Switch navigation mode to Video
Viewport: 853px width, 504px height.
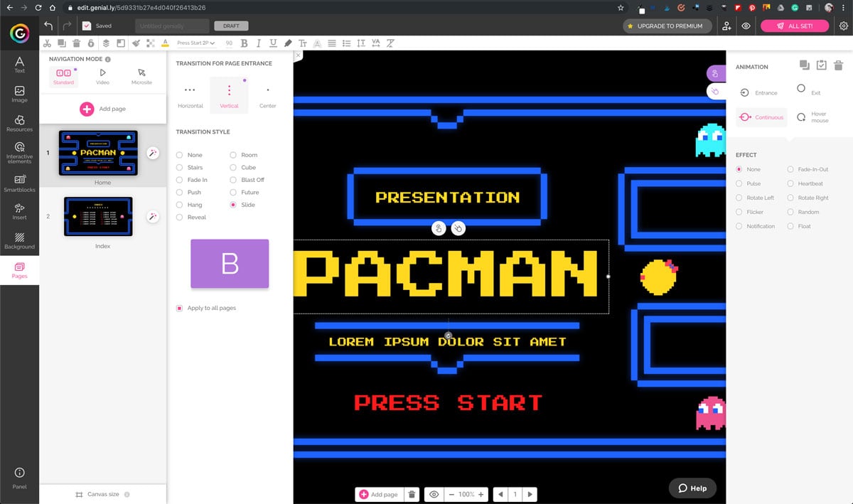(102, 76)
